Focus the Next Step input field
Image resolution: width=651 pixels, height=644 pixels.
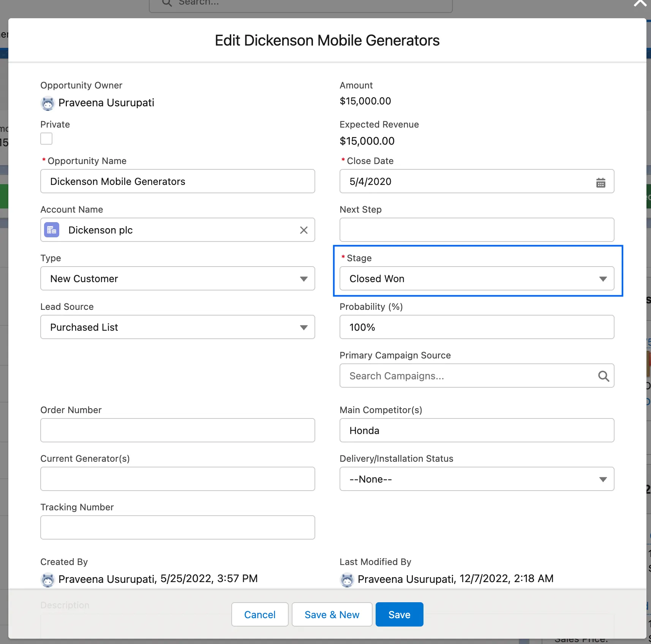[477, 230]
